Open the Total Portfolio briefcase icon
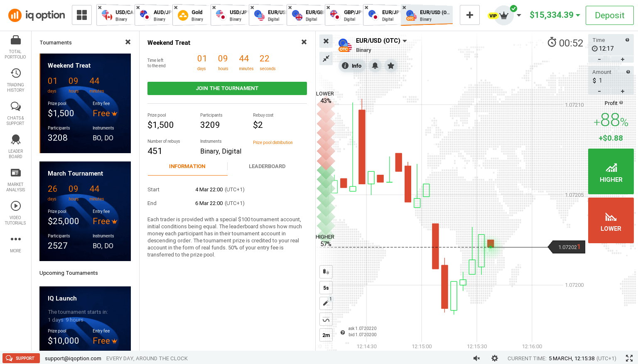Viewport: 638px width, 364px height. pyautogui.click(x=15, y=40)
